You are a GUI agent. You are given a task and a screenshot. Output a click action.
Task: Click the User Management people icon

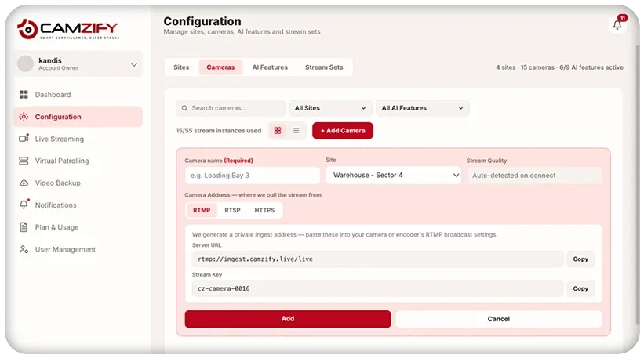tap(24, 249)
